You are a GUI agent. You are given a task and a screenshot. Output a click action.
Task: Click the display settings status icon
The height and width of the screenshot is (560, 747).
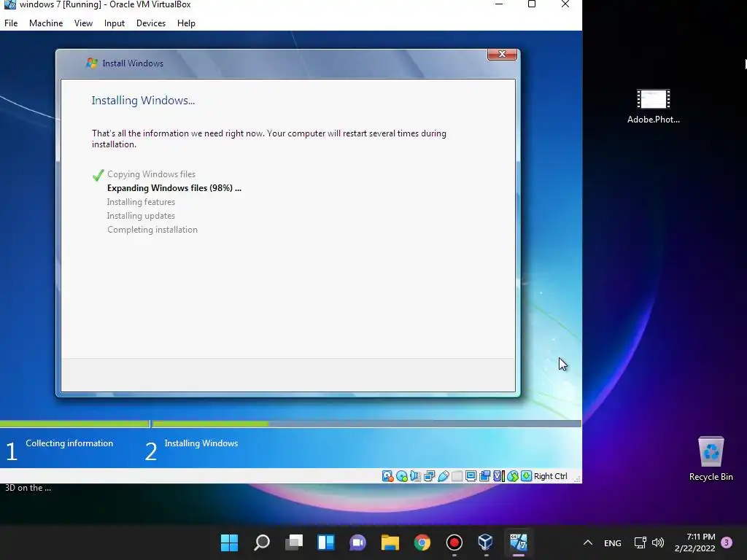(471, 475)
